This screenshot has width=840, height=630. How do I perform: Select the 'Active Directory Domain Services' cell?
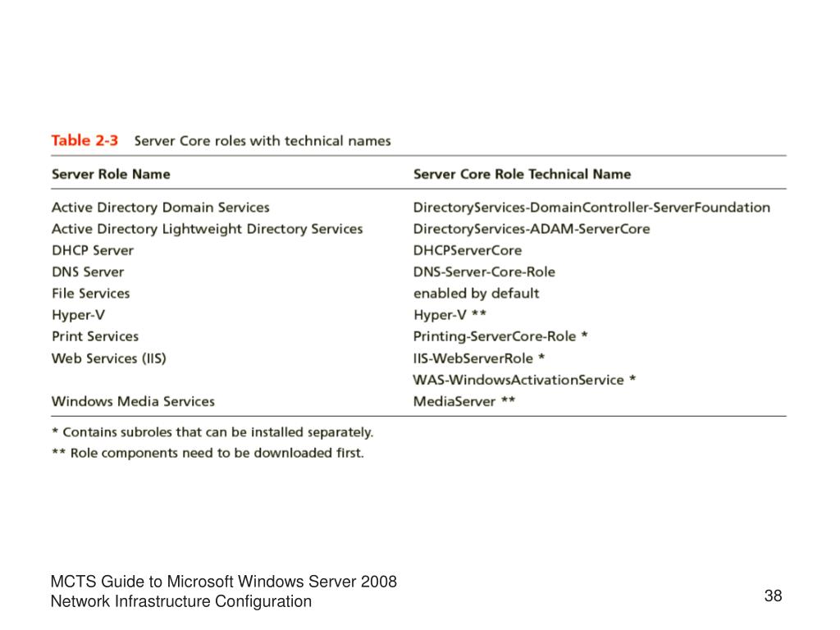pyautogui.click(x=160, y=208)
